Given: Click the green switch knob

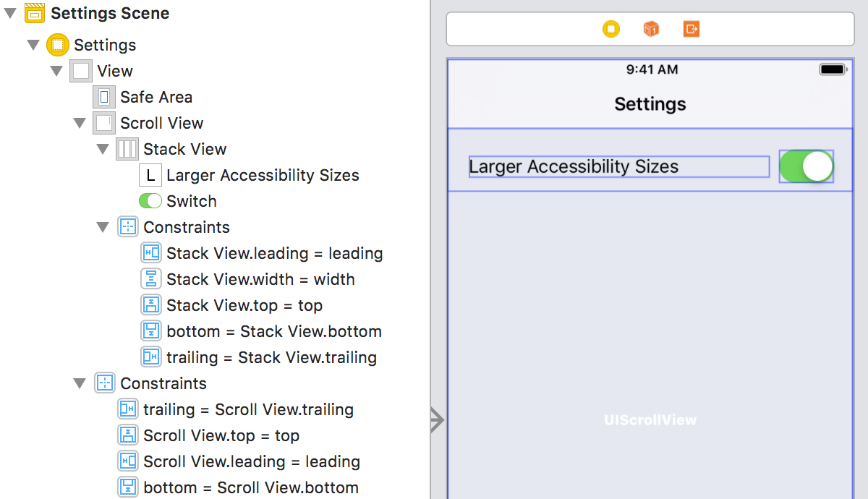Looking at the screenshot, I should [x=818, y=166].
